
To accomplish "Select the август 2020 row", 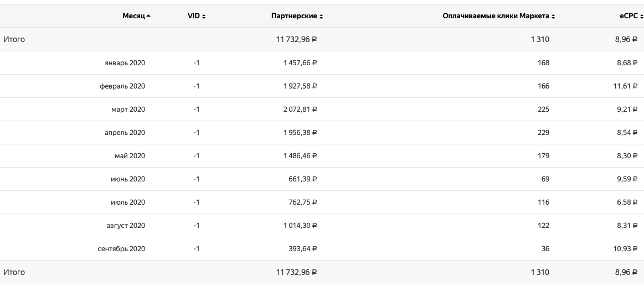I will (x=125, y=226).
